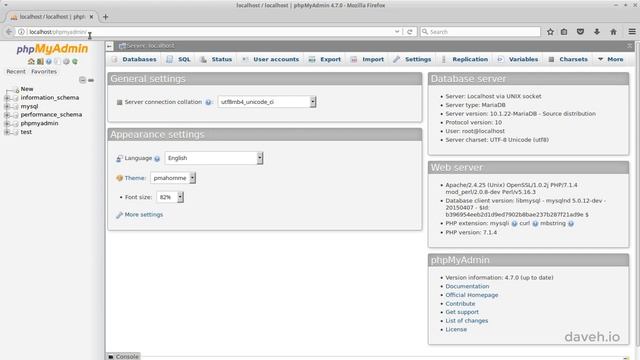The height and width of the screenshot is (360, 640).
Task: Click the phpMyAdmin logo
Action: (52, 49)
